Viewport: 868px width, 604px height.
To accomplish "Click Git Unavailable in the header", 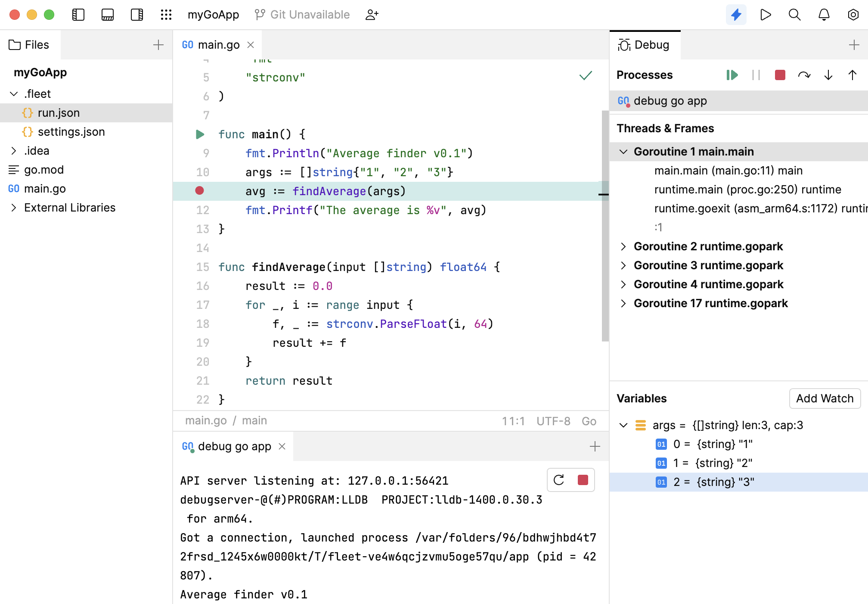I will 301,14.
